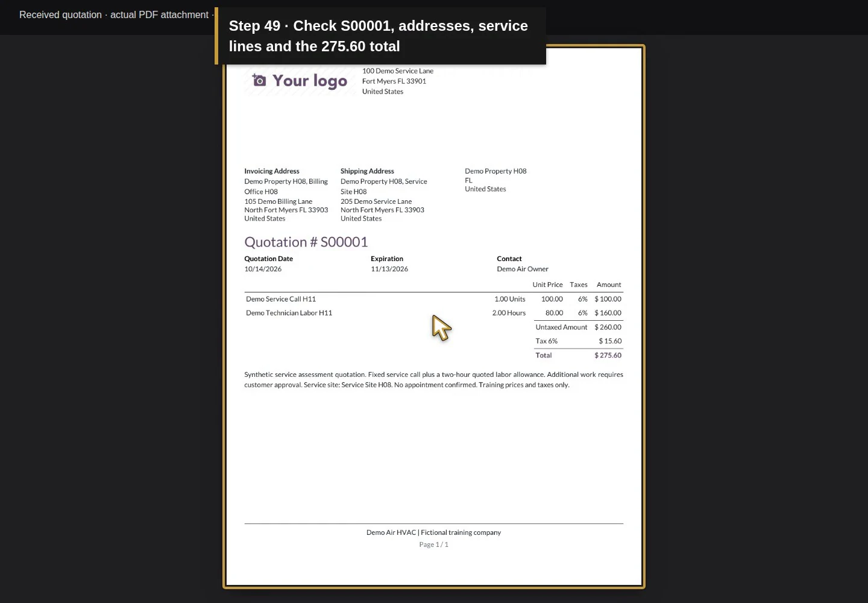Select the "205 Demo Service Lane" line
Viewport: 868px width, 603px height.
tap(376, 201)
